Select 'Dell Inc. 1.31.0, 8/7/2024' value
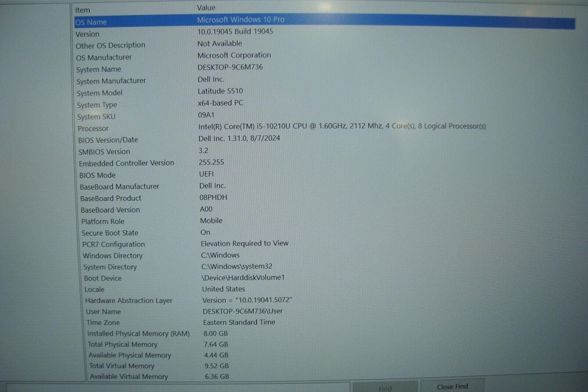588x392 pixels. pos(239,138)
